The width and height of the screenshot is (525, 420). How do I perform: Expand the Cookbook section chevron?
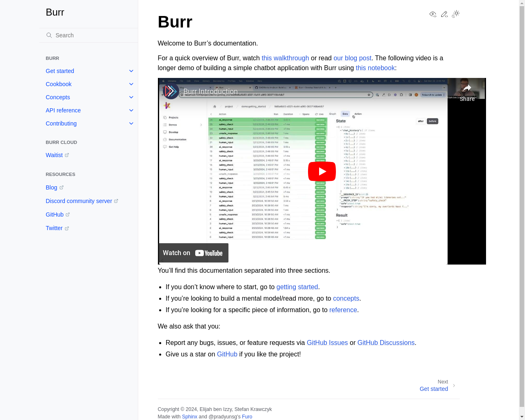pos(131,84)
